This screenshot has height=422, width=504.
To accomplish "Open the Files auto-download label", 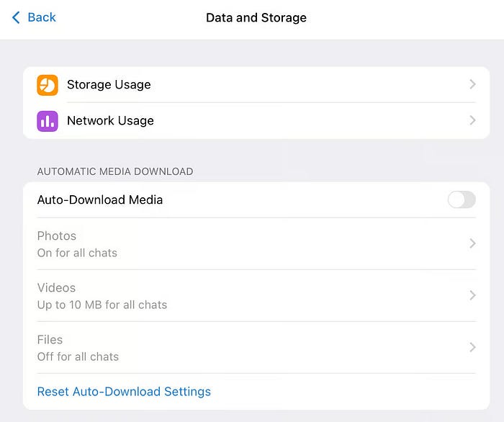I will click(50, 340).
